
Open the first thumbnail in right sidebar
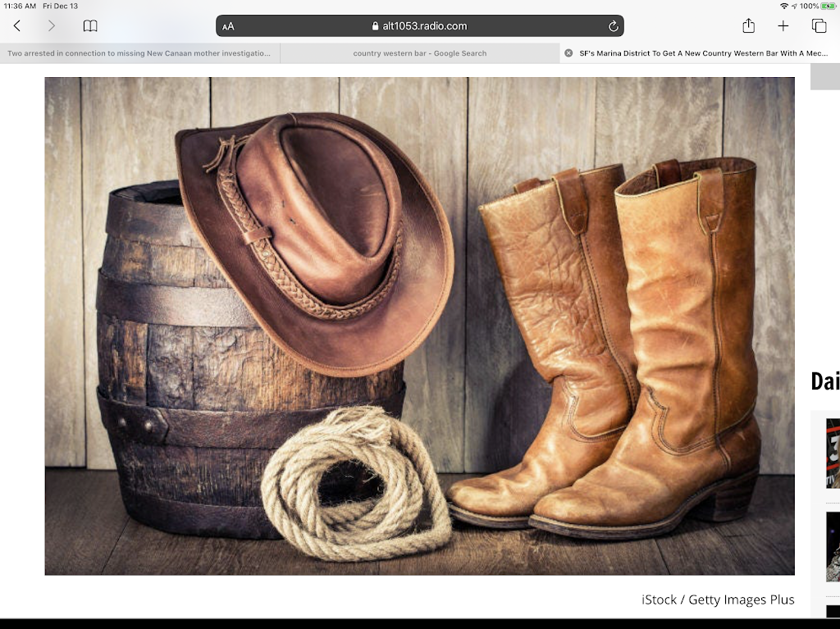point(833,453)
